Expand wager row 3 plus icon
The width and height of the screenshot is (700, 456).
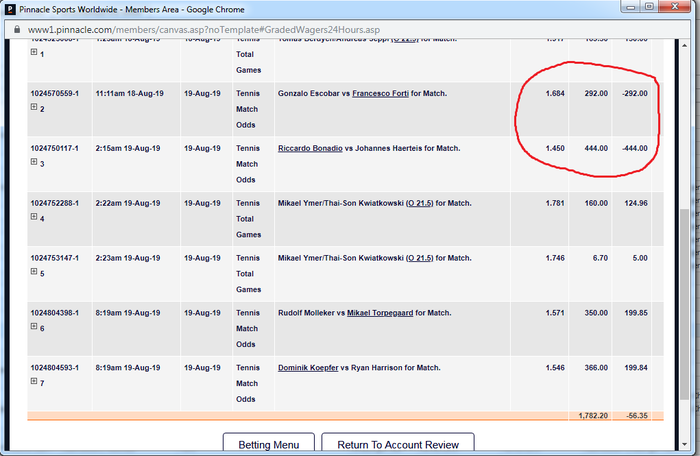(34, 162)
